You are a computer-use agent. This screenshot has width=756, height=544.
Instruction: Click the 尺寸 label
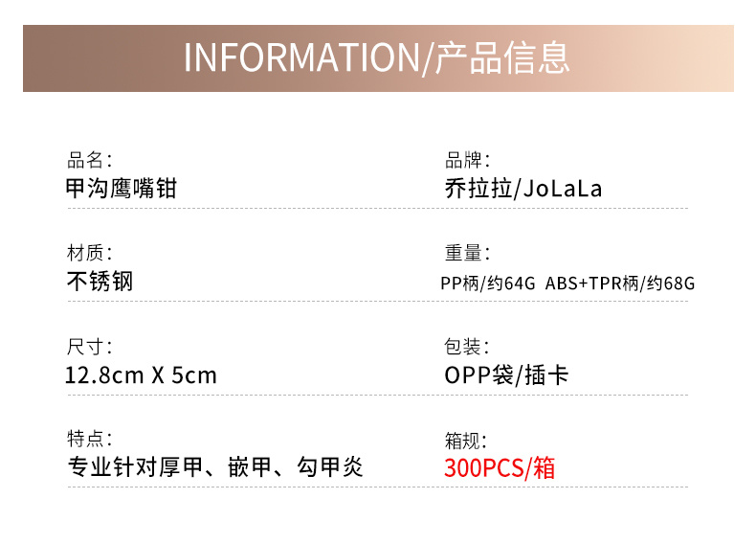click(88, 347)
